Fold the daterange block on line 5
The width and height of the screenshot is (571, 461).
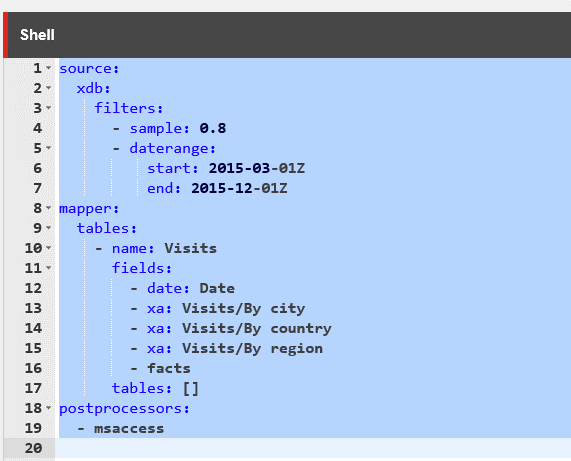[x=48, y=148]
